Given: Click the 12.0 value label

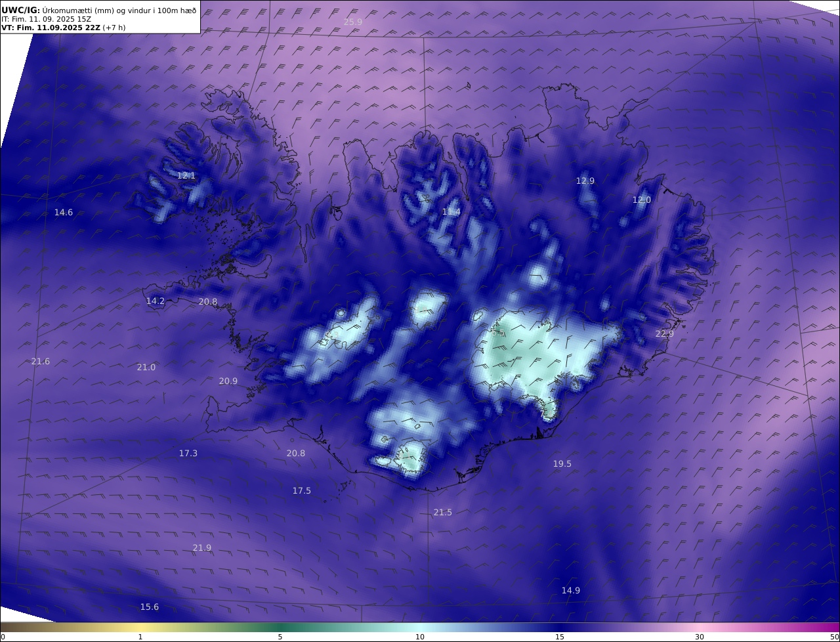Looking at the screenshot, I should point(642,200).
